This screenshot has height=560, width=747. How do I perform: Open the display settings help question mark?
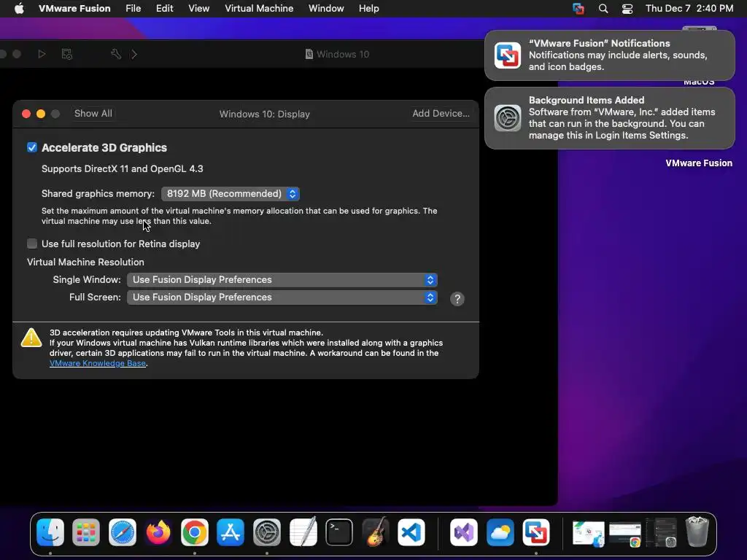click(457, 299)
